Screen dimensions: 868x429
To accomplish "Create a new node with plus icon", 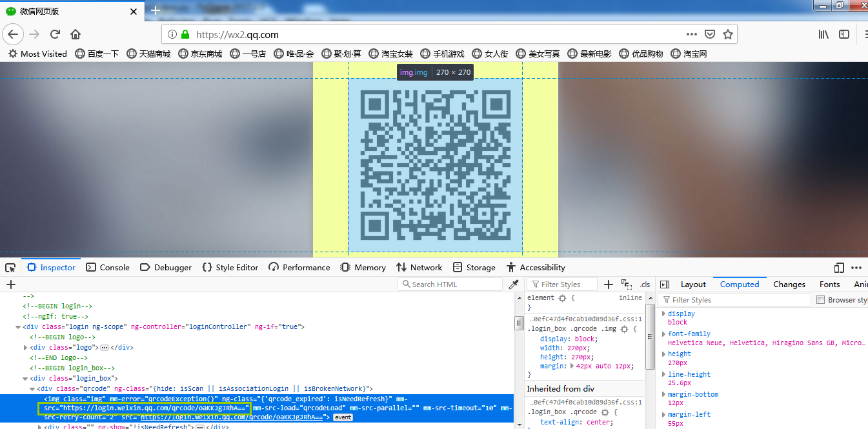I will 11,284.
